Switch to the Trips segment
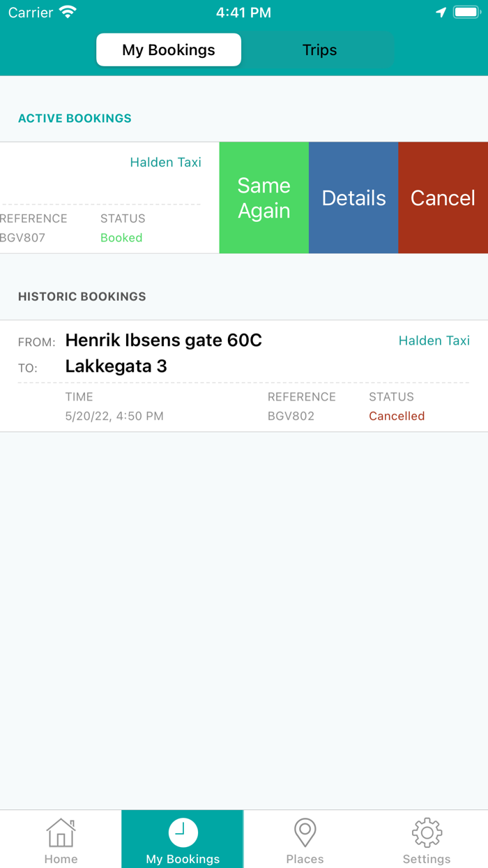 pos(319,50)
